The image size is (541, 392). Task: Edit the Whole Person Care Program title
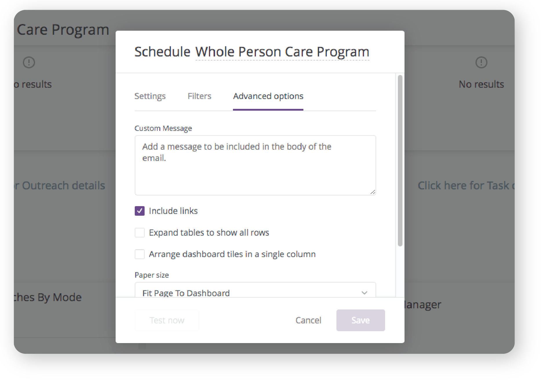[x=282, y=52]
